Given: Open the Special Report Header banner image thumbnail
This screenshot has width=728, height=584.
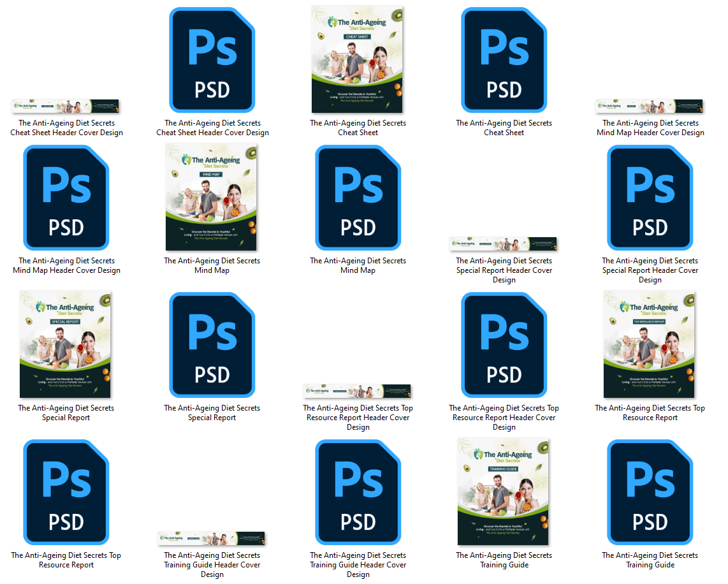Looking at the screenshot, I should coord(504,244).
